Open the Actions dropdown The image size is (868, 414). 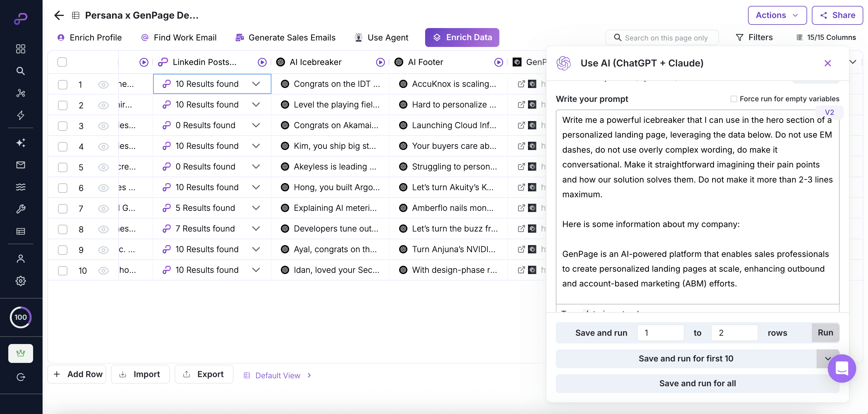click(x=777, y=15)
